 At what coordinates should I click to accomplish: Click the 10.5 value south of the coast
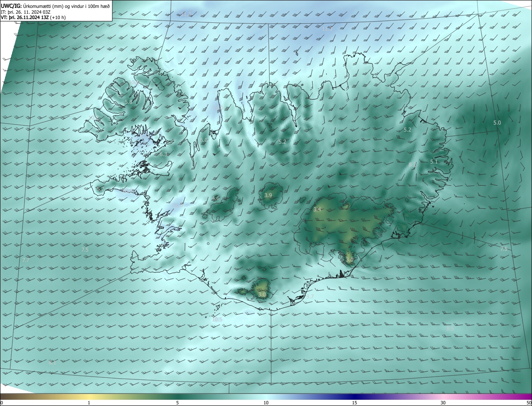pyautogui.click(x=217, y=319)
